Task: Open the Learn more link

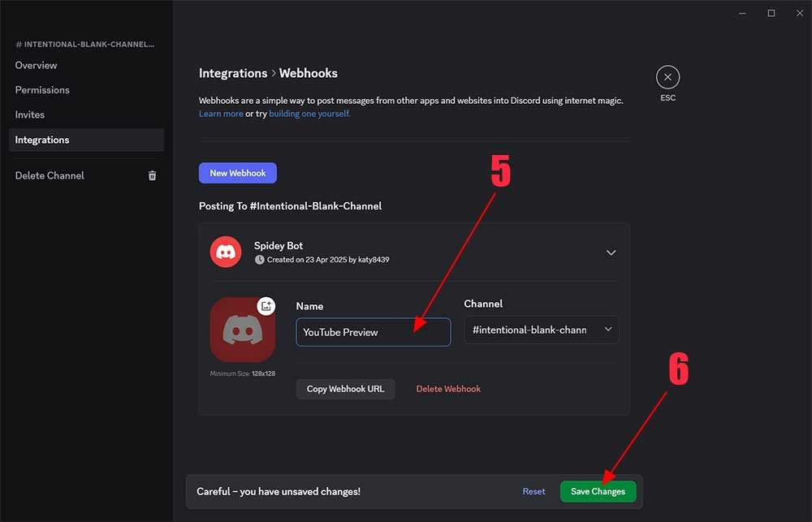Action: tap(221, 114)
